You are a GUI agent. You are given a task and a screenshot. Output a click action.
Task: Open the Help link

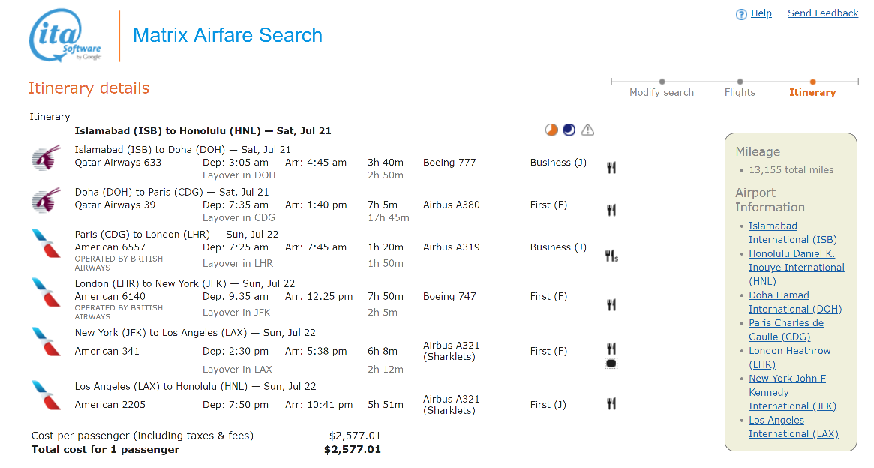761,13
